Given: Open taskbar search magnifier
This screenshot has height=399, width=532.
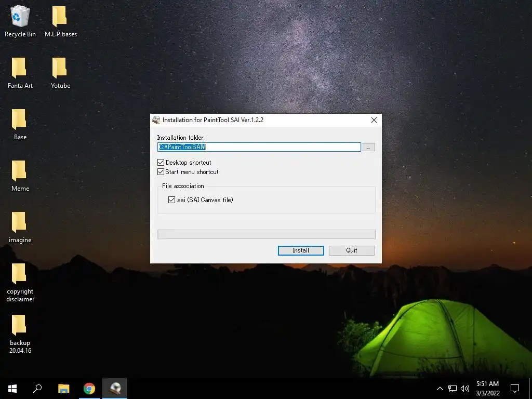Looking at the screenshot, I should pos(37,389).
